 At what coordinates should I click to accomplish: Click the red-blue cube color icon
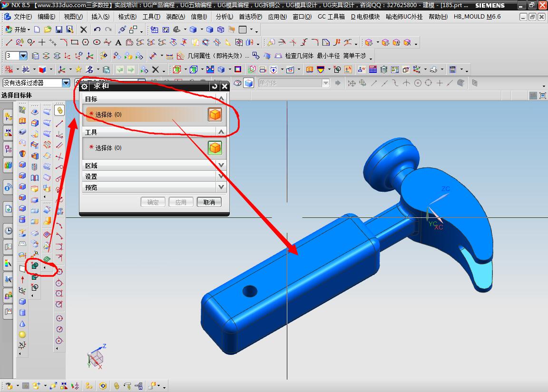click(x=42, y=69)
